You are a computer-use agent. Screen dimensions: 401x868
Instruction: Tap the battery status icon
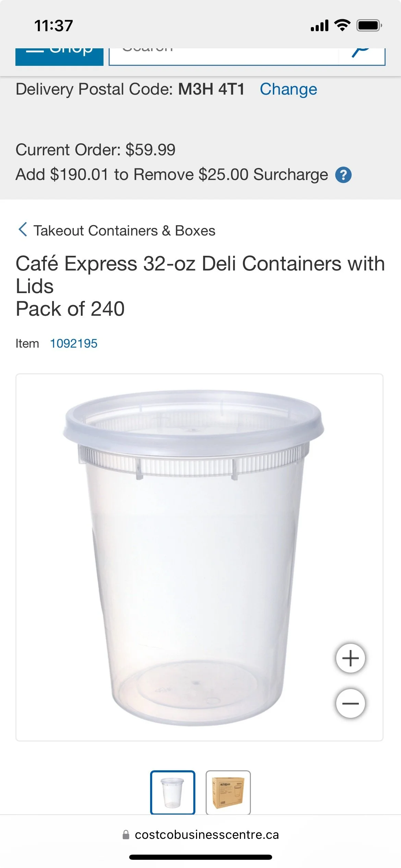[369, 25]
